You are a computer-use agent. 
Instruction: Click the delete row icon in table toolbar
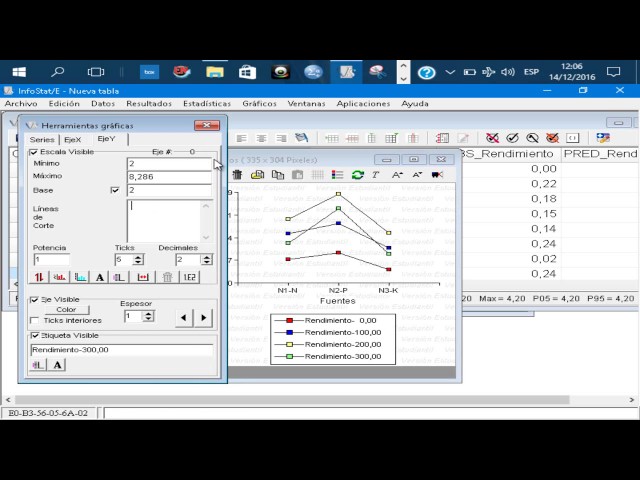tap(352, 138)
